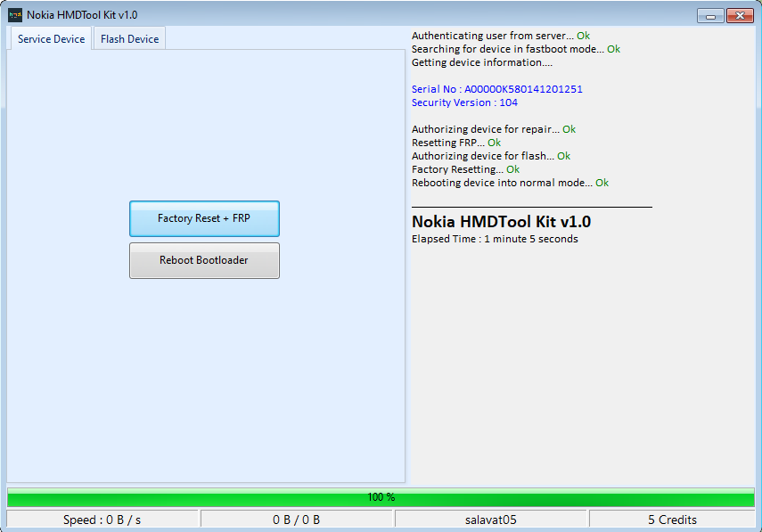Click the Reboot Bootloader button
The height and width of the screenshot is (532, 762).
point(204,260)
